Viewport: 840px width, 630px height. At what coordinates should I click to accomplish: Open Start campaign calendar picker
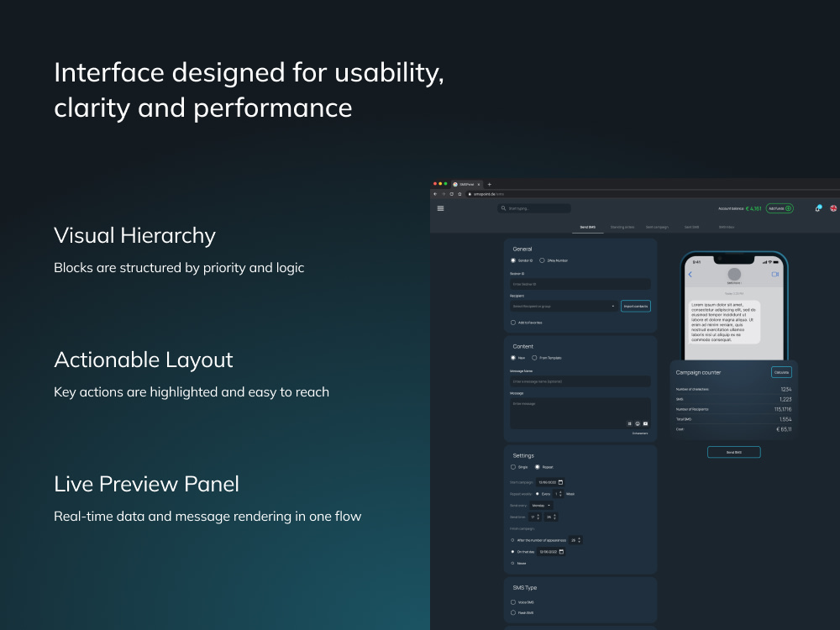click(561, 482)
